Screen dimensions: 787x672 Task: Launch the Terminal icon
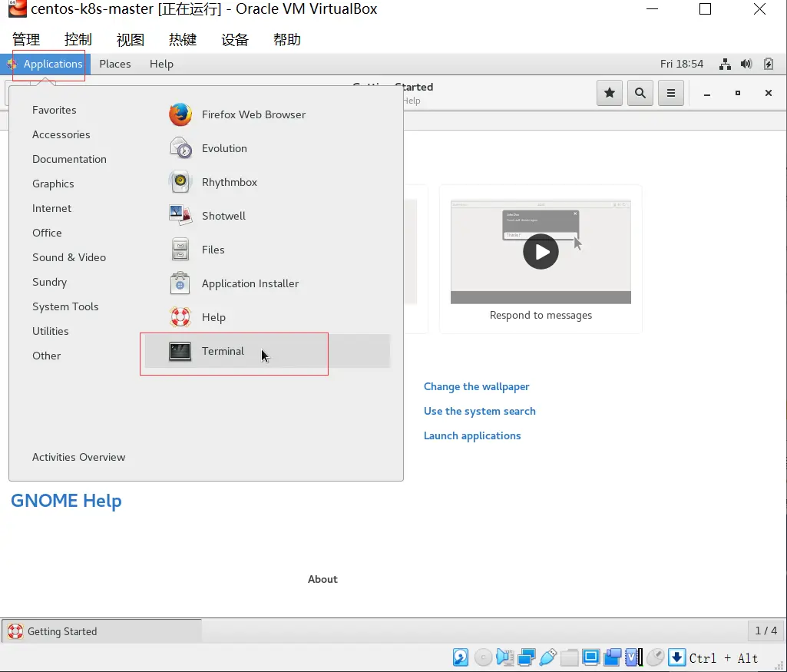click(x=180, y=351)
